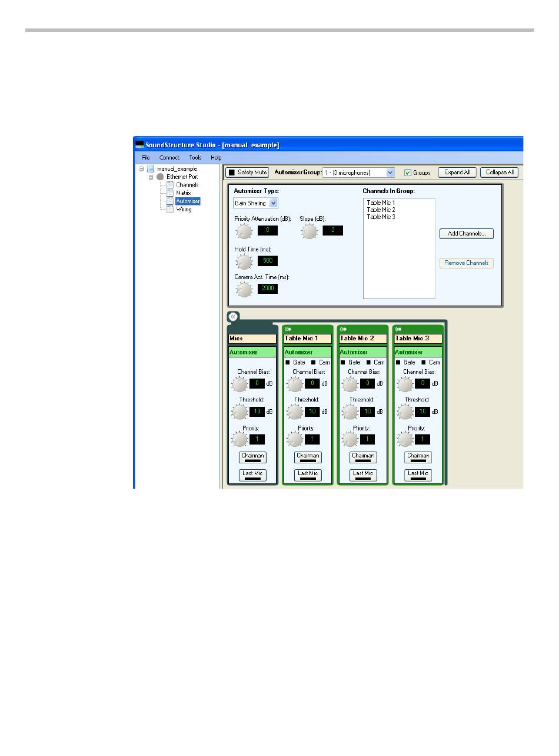Click the Remove Channels button

[467, 263]
